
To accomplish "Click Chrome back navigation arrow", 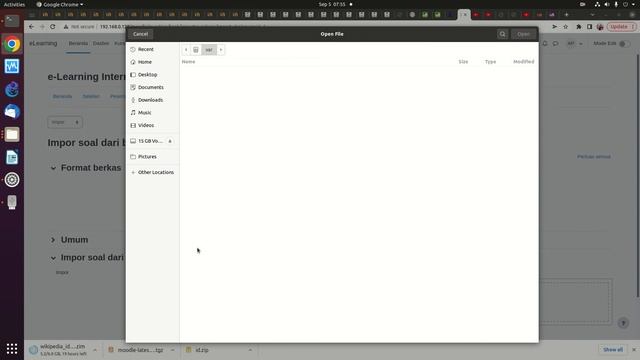I will [31, 27].
